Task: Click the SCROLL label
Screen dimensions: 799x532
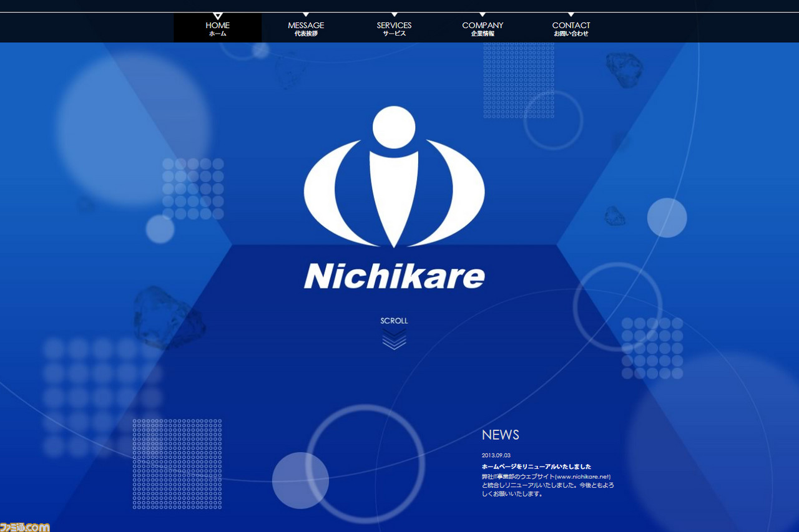Action: [x=394, y=321]
